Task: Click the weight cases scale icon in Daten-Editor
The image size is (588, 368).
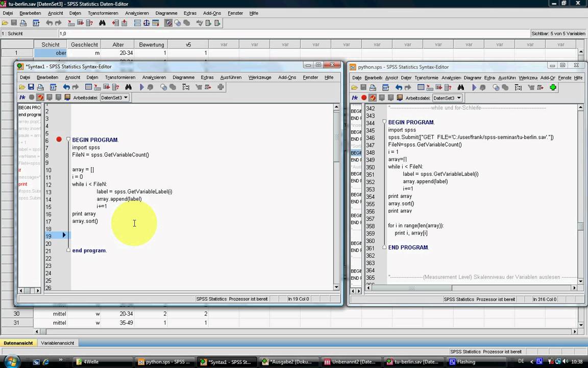Action: [x=146, y=24]
